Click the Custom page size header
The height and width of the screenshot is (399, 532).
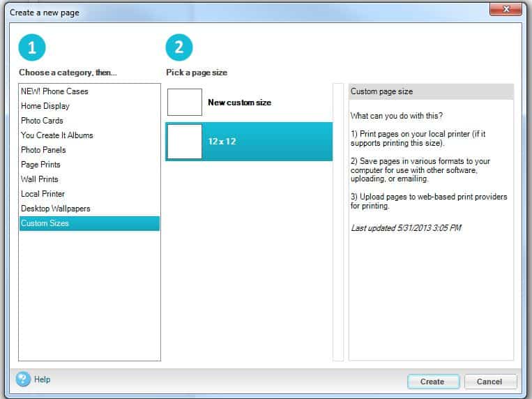[x=431, y=91]
